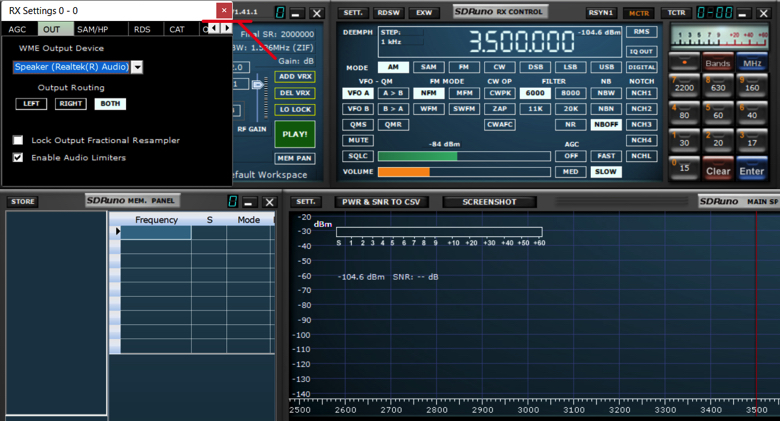Click the MHz keypad button

752,63
